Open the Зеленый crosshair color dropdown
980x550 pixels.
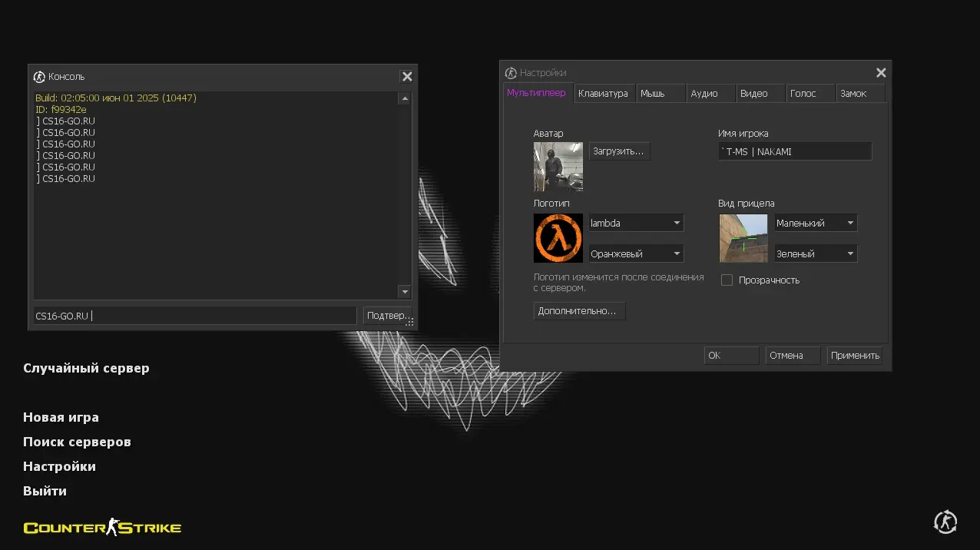click(815, 253)
